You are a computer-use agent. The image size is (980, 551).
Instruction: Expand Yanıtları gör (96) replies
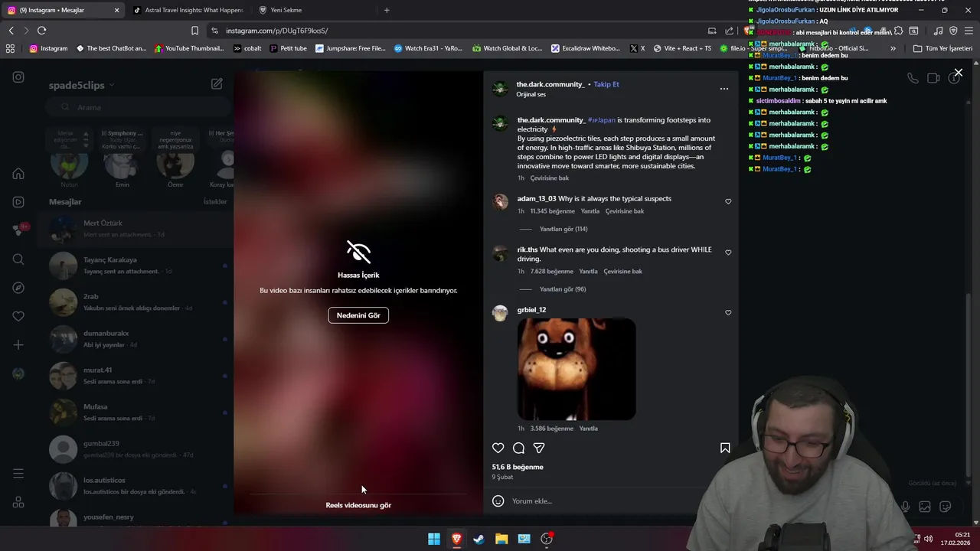[x=563, y=289]
